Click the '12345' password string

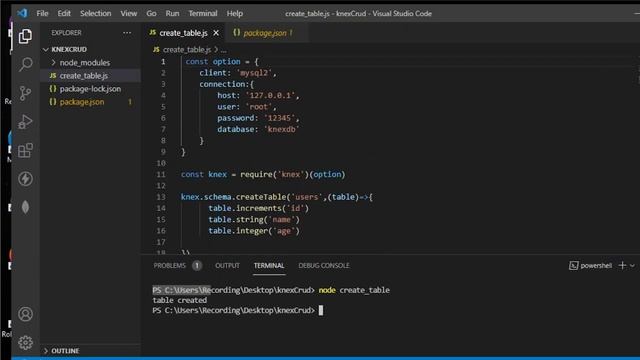(x=280, y=118)
